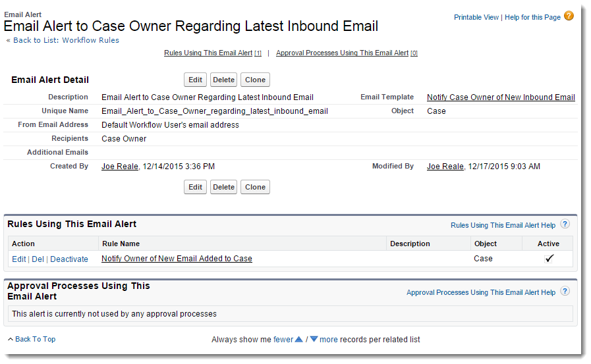Click the Modified By timestamp 12/17/2015 9:03 AM
The image size is (591, 364).
(504, 167)
